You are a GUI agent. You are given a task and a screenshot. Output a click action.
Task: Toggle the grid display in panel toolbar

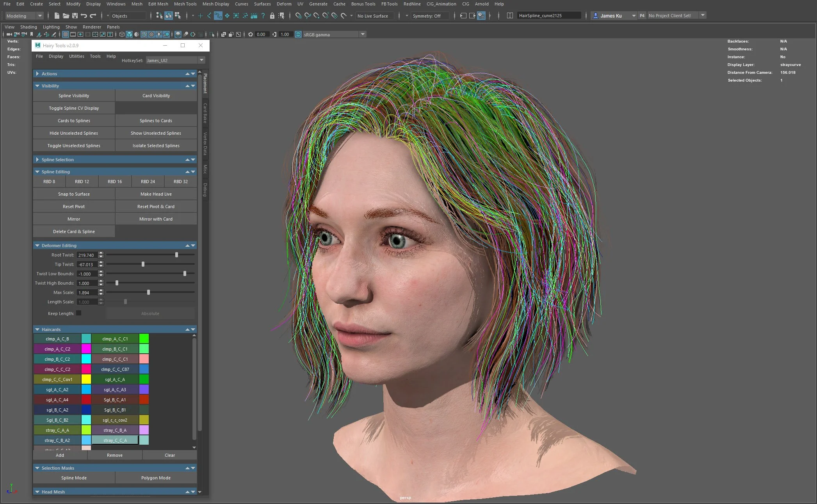pyautogui.click(x=66, y=34)
